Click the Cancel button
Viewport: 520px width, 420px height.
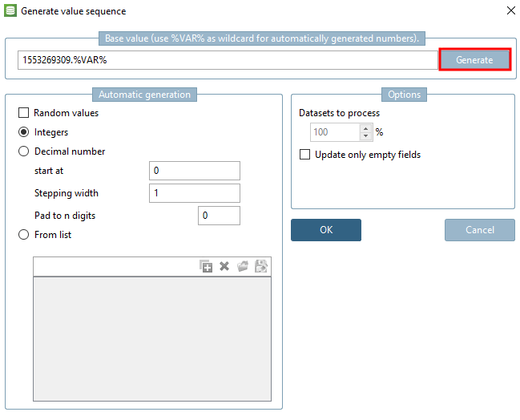click(479, 230)
